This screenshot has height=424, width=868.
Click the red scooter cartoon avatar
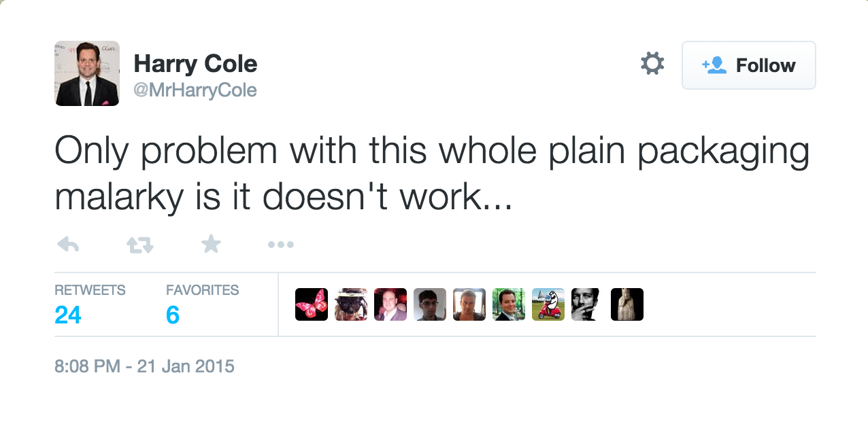pos(548,304)
